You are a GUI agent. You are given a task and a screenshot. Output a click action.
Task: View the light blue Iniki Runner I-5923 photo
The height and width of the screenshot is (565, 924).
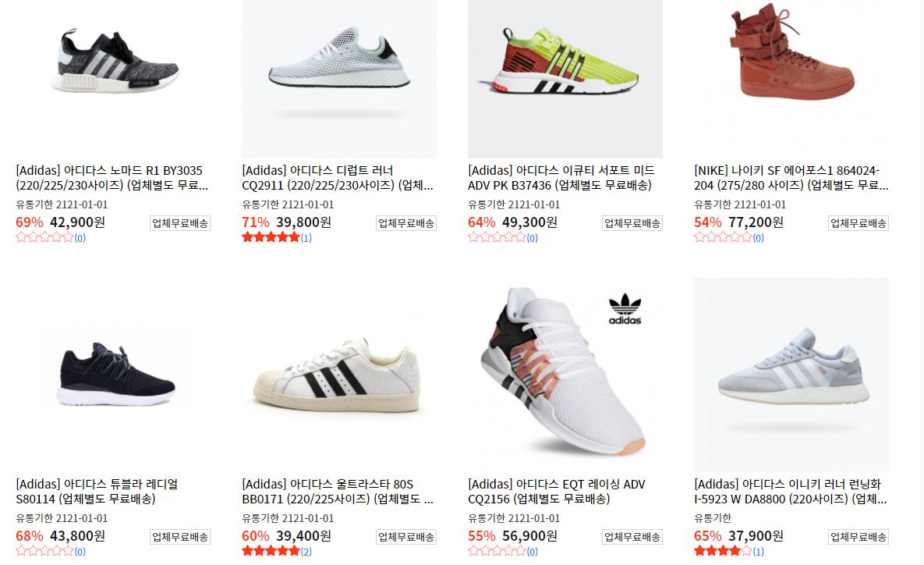coord(791,375)
